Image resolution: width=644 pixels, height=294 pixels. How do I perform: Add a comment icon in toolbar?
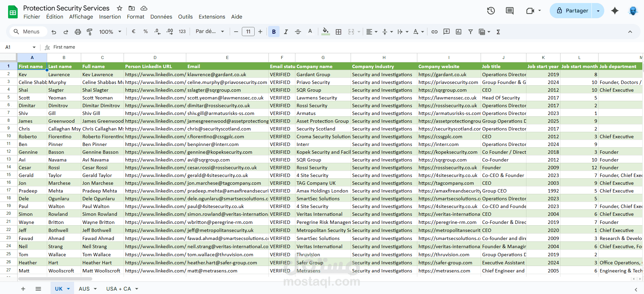click(447, 32)
